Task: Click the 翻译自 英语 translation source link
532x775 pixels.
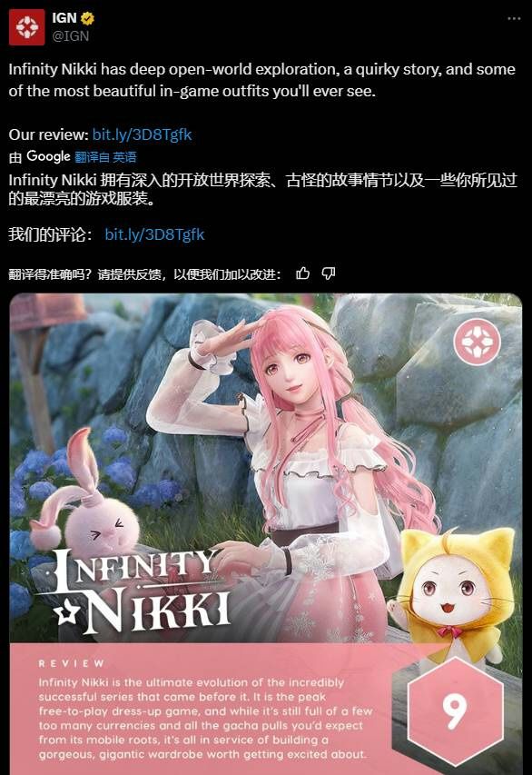Action: 105,157
